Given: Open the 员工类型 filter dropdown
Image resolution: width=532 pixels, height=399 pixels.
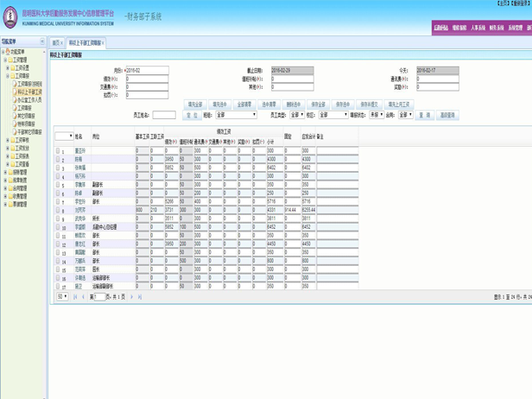Looking at the screenshot, I should tap(296, 115).
